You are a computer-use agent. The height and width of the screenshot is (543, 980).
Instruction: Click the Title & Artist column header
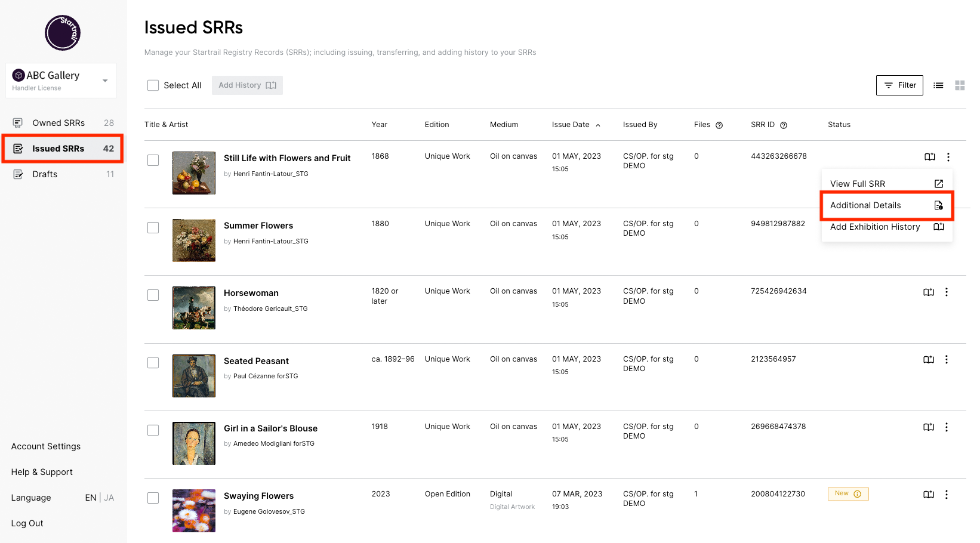[167, 125]
